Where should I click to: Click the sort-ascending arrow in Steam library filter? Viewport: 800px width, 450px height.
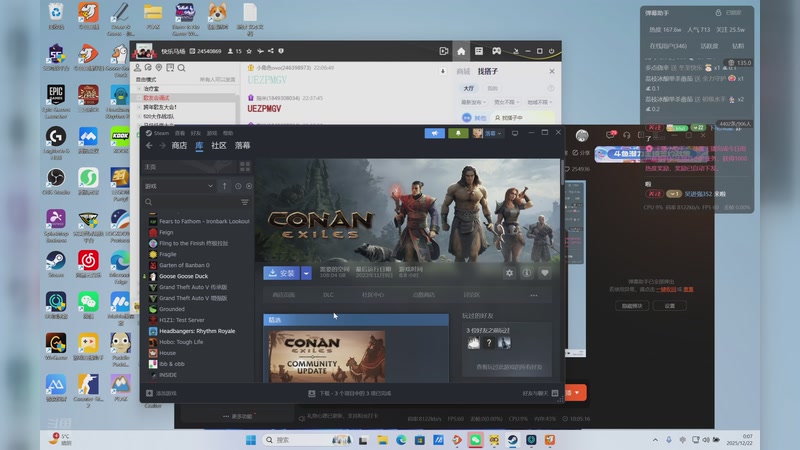[x=224, y=186]
